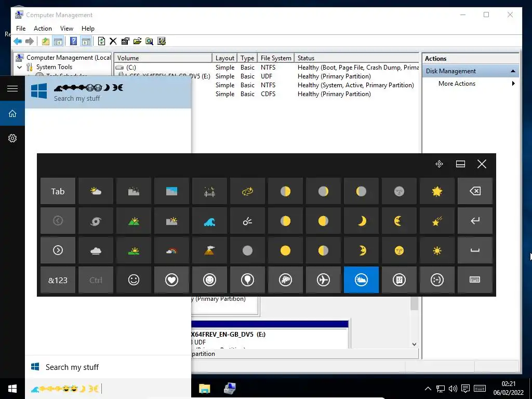Insert the white cloud emoji
This screenshot has height=399, width=532.
pos(96,250)
